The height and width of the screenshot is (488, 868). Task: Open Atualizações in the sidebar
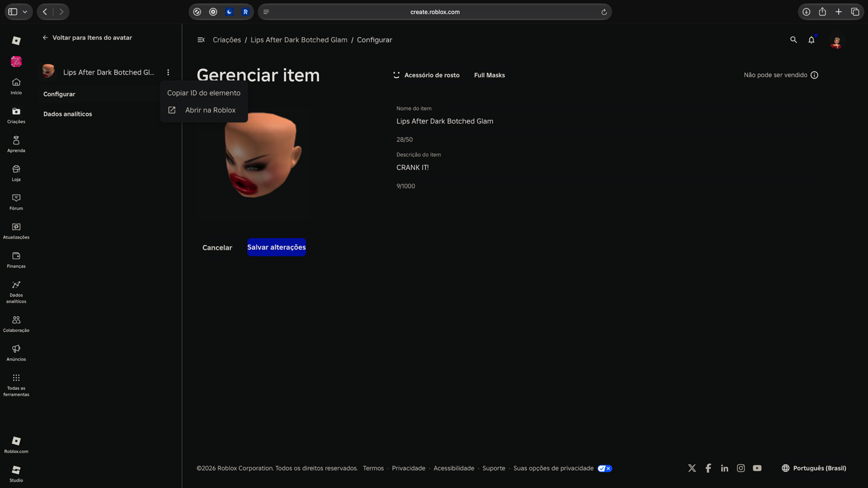(x=16, y=230)
